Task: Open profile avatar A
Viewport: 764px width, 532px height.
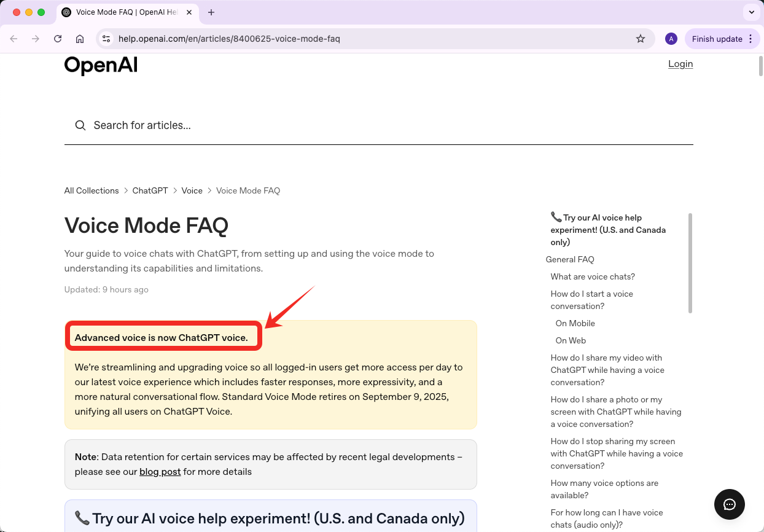Action: pyautogui.click(x=671, y=39)
